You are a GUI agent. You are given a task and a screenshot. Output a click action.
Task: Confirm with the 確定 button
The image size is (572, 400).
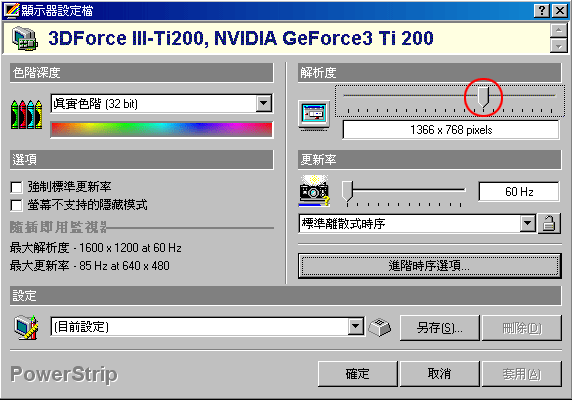(x=358, y=374)
